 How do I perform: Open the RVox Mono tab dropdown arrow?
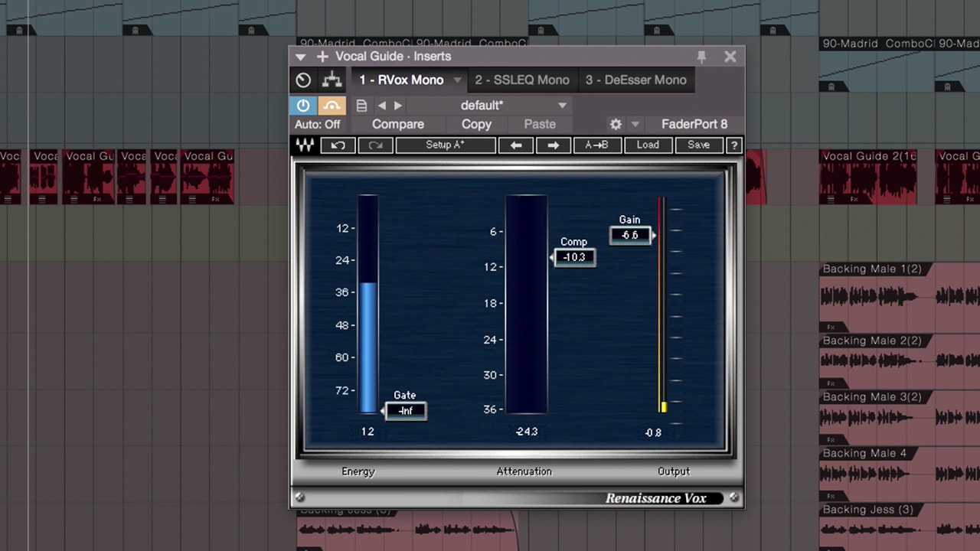[x=457, y=80]
